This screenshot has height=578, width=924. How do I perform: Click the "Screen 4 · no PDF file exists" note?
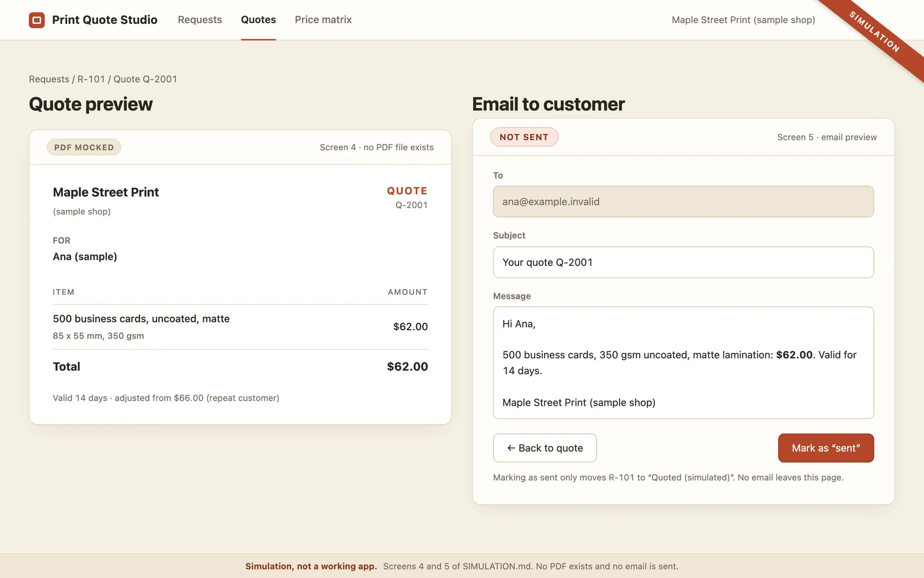point(377,147)
